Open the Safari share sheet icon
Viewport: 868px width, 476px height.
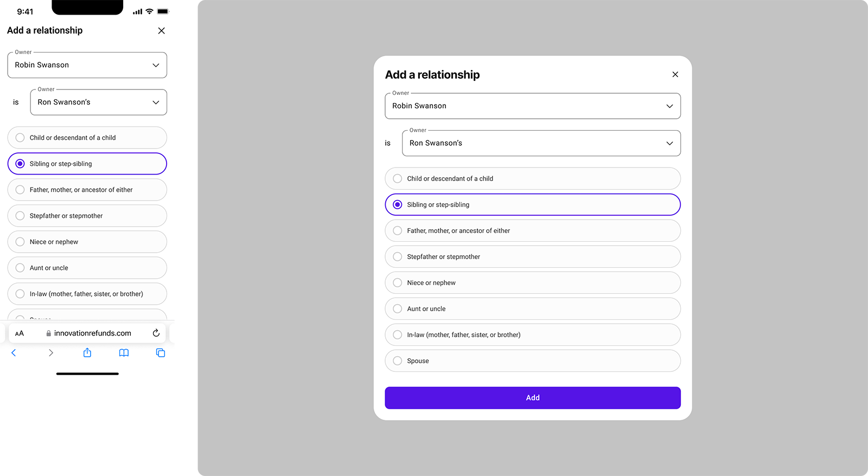(x=87, y=353)
